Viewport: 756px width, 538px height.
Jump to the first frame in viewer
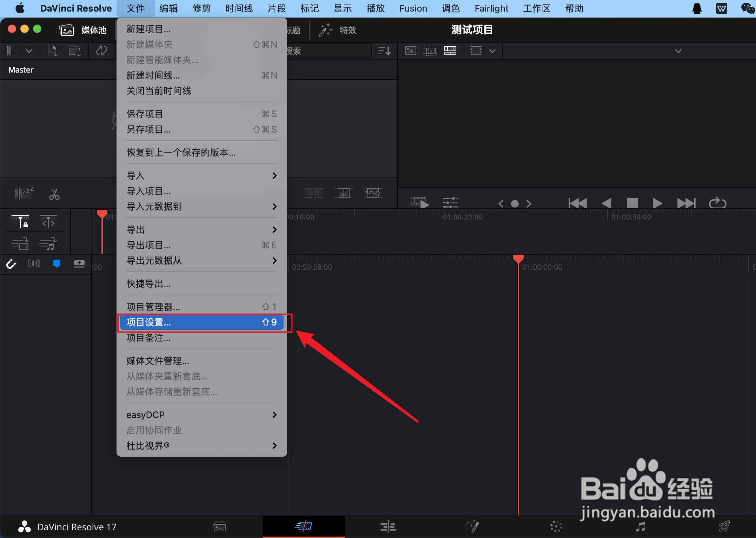pyautogui.click(x=577, y=203)
